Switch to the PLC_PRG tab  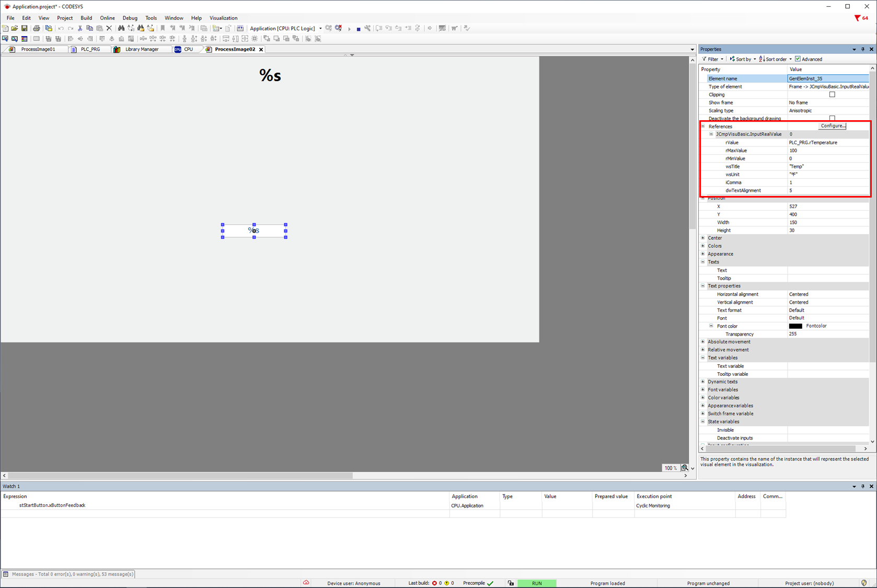pos(90,49)
